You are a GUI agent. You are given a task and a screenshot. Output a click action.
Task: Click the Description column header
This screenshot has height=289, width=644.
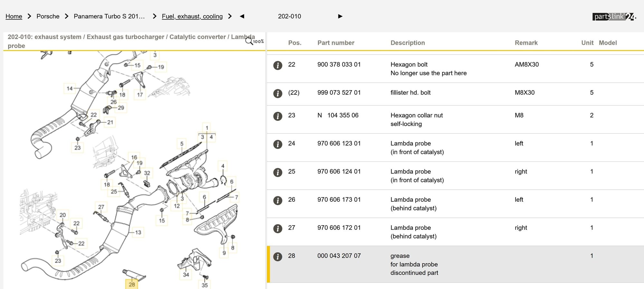click(x=408, y=43)
